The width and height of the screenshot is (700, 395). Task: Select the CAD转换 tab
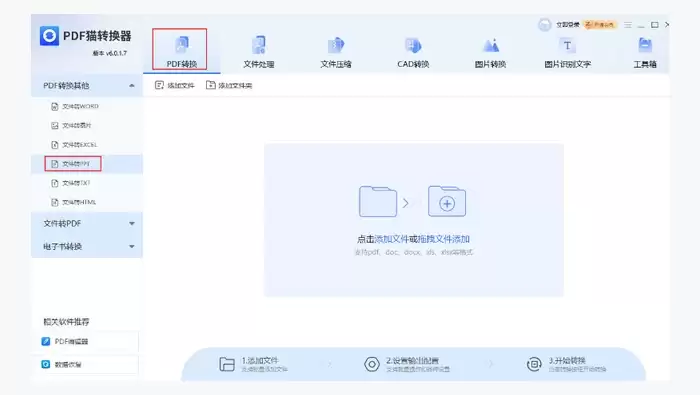pyautogui.click(x=413, y=51)
